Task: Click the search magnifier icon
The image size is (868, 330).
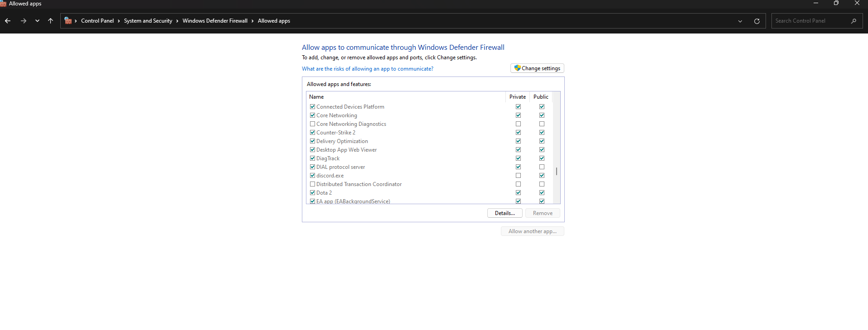Action: pos(853,21)
